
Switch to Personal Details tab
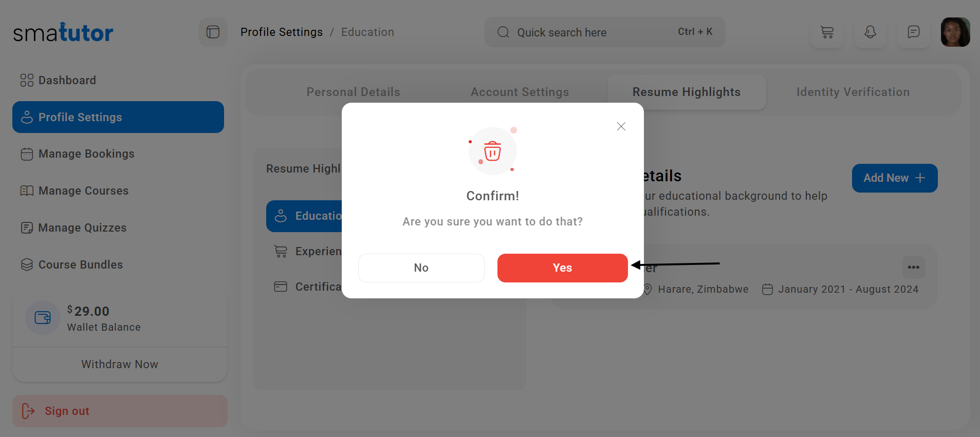(353, 92)
